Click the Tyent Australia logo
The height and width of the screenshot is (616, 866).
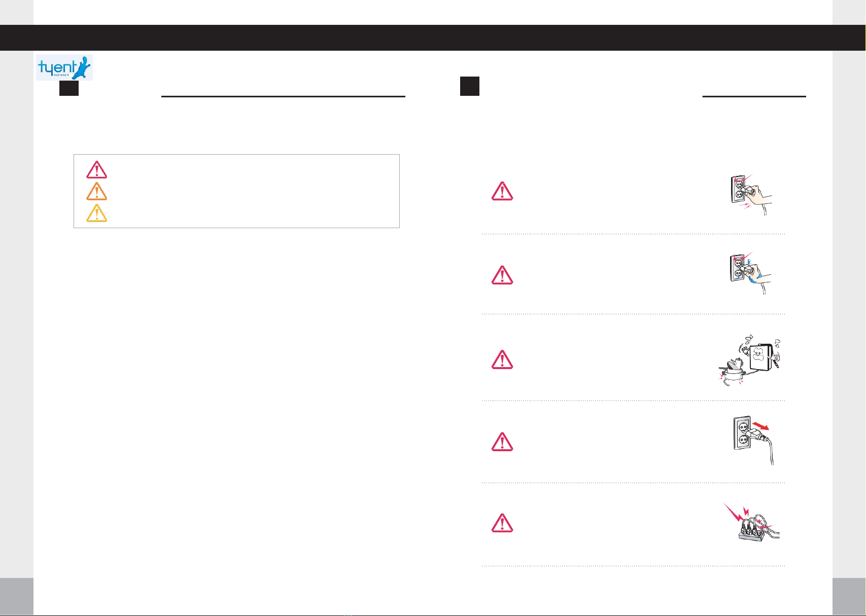pyautogui.click(x=64, y=67)
